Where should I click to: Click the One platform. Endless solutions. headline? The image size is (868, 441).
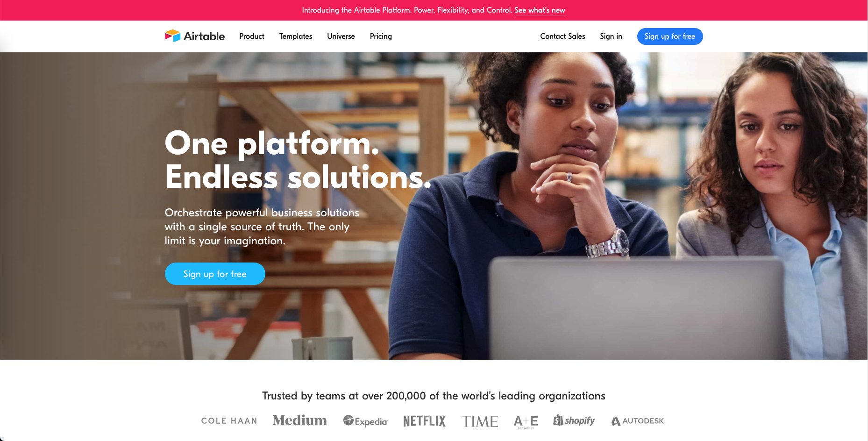(298, 160)
